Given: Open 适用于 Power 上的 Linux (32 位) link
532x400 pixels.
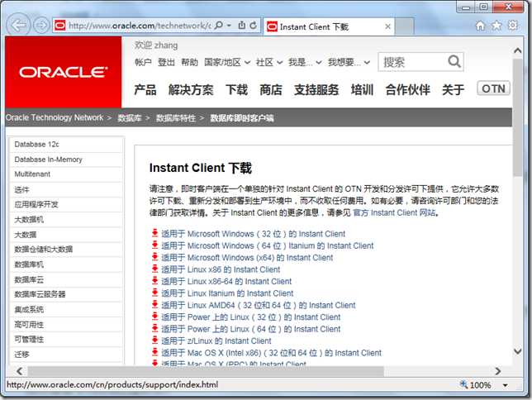Looking at the screenshot, I should tap(251, 317).
